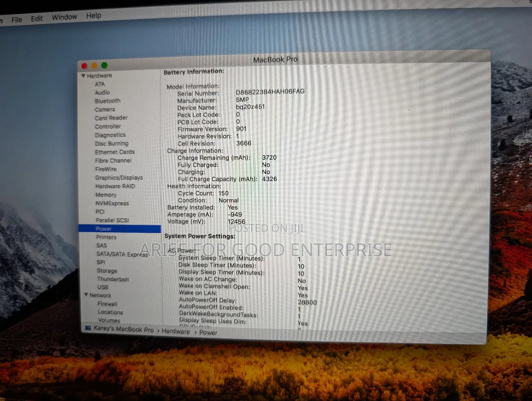This screenshot has width=532, height=401.
Task: Select PCI in the sidebar
Action: (100, 212)
